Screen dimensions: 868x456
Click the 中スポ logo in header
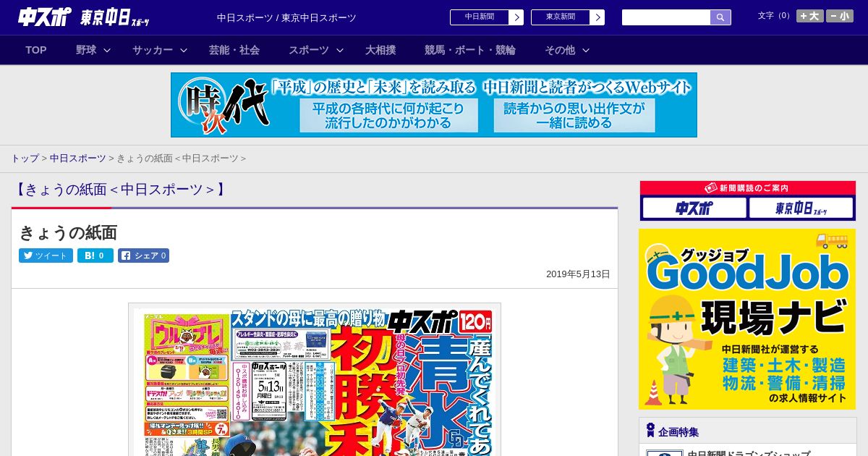(45, 17)
